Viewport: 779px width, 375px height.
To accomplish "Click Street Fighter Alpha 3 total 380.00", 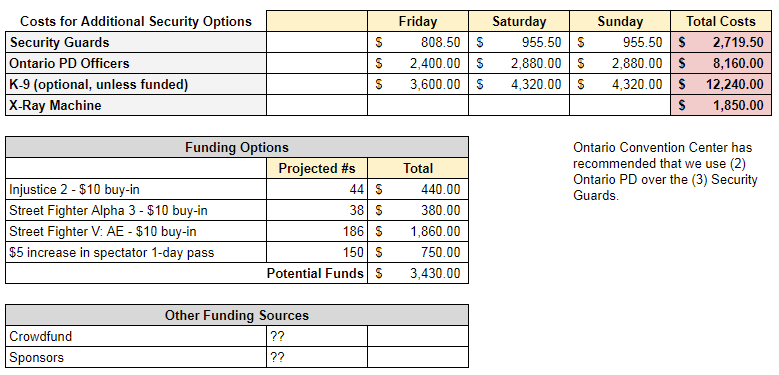I will coord(418,211).
